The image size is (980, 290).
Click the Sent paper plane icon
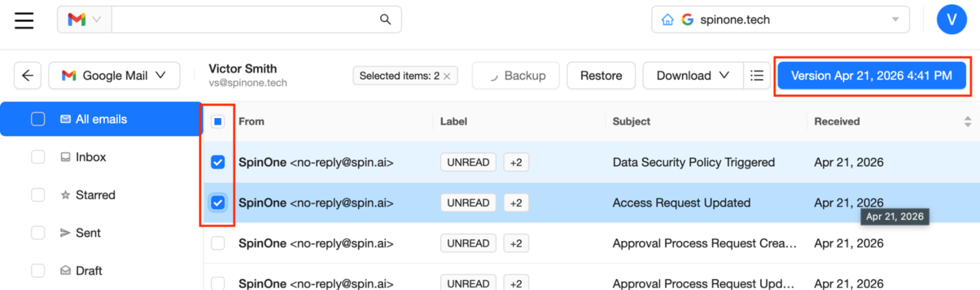[x=65, y=233]
